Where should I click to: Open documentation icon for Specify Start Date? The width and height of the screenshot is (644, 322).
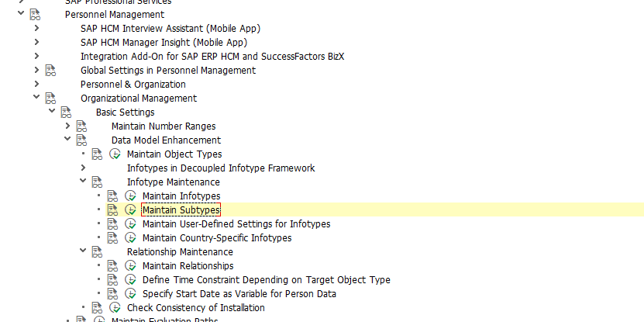112,294
